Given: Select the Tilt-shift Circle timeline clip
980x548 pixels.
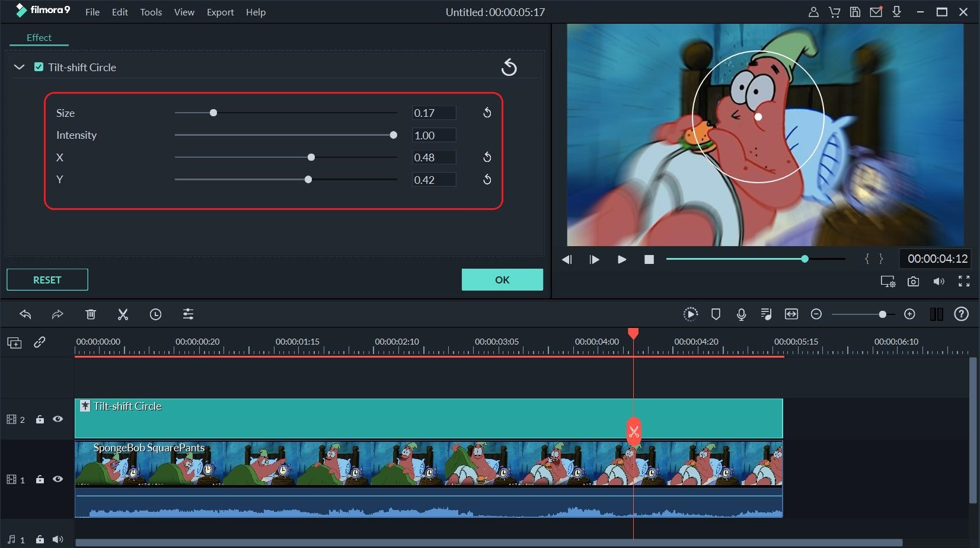Looking at the screenshot, I should click(x=429, y=418).
